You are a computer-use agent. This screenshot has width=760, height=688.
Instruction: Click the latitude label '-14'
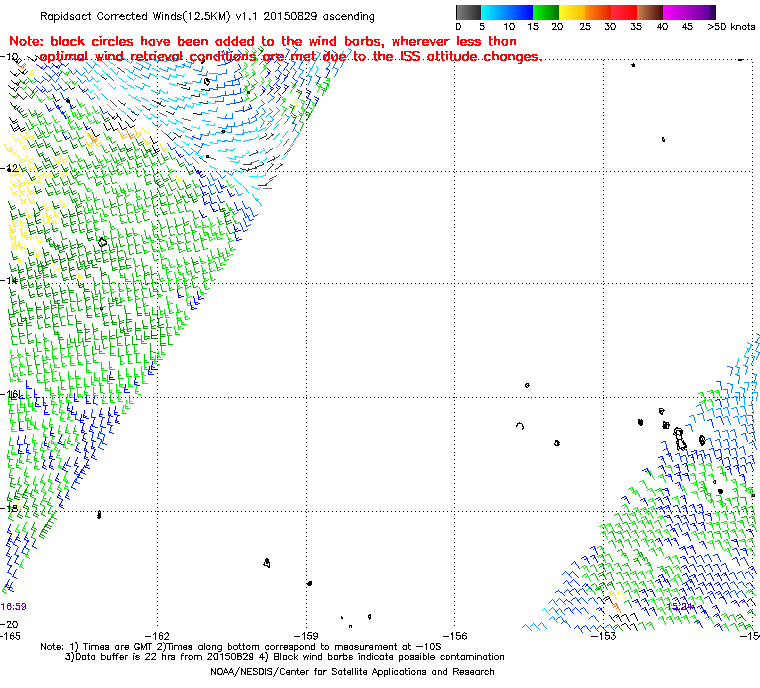pos(10,281)
